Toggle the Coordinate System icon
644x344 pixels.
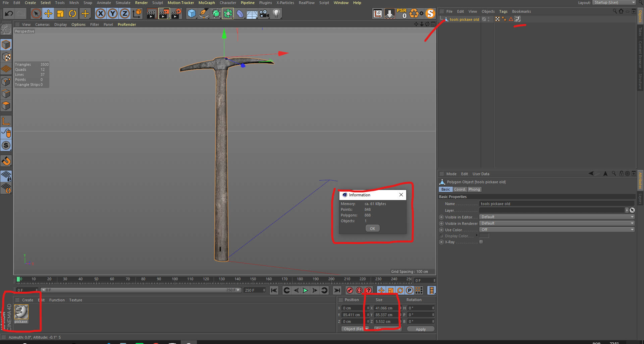coord(137,14)
